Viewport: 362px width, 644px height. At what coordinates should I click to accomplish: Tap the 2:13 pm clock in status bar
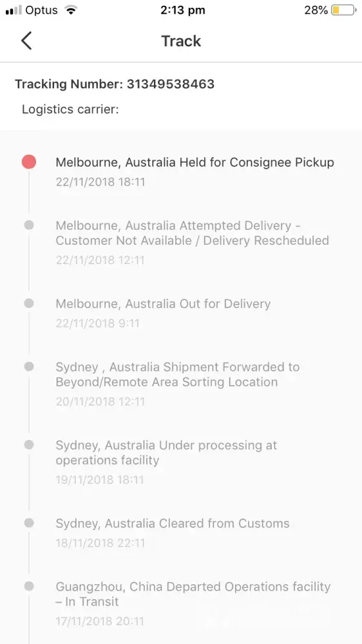182,11
